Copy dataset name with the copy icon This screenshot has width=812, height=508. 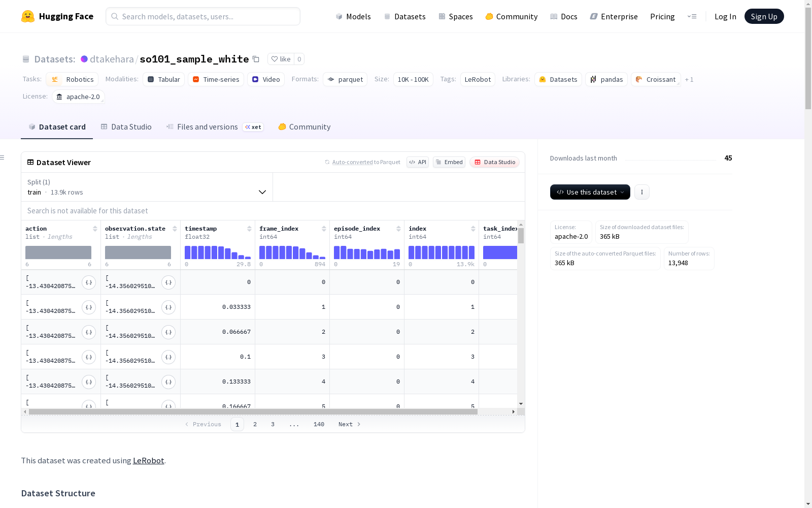click(256, 59)
